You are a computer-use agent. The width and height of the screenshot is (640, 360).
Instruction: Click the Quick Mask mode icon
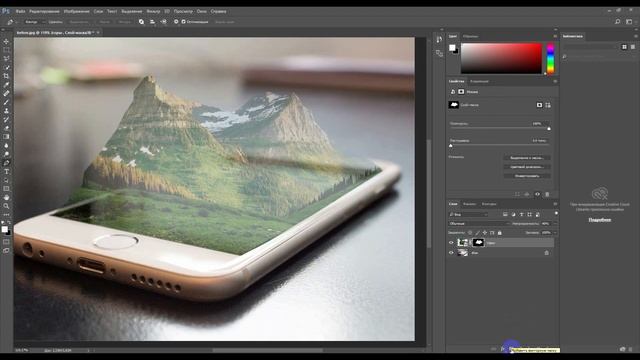pyautogui.click(x=6, y=242)
